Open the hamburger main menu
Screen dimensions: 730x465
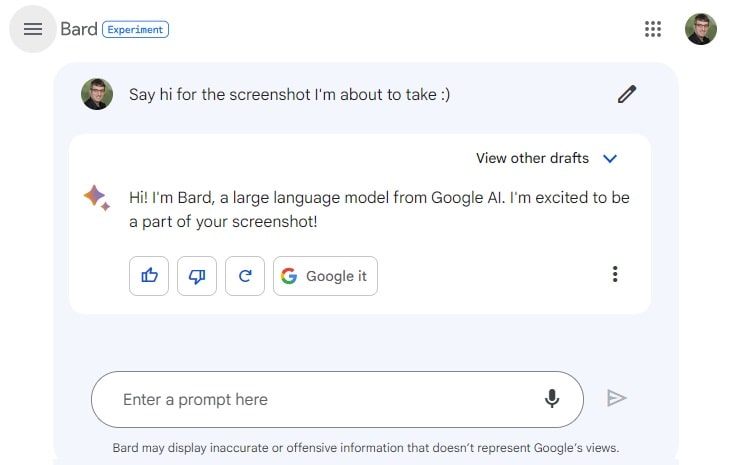click(33, 29)
